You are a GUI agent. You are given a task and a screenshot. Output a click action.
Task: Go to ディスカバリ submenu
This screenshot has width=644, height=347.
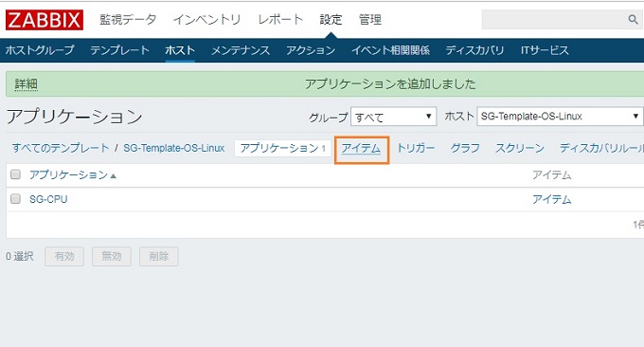click(475, 50)
